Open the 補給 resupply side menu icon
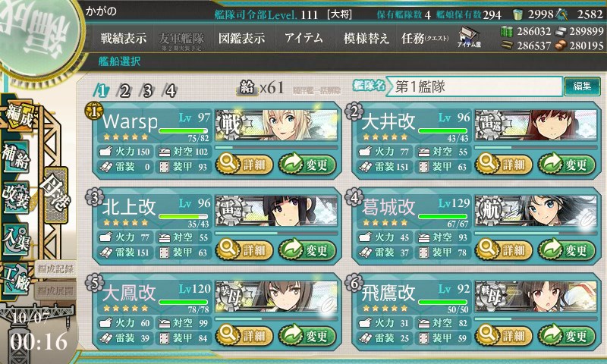 (16, 156)
